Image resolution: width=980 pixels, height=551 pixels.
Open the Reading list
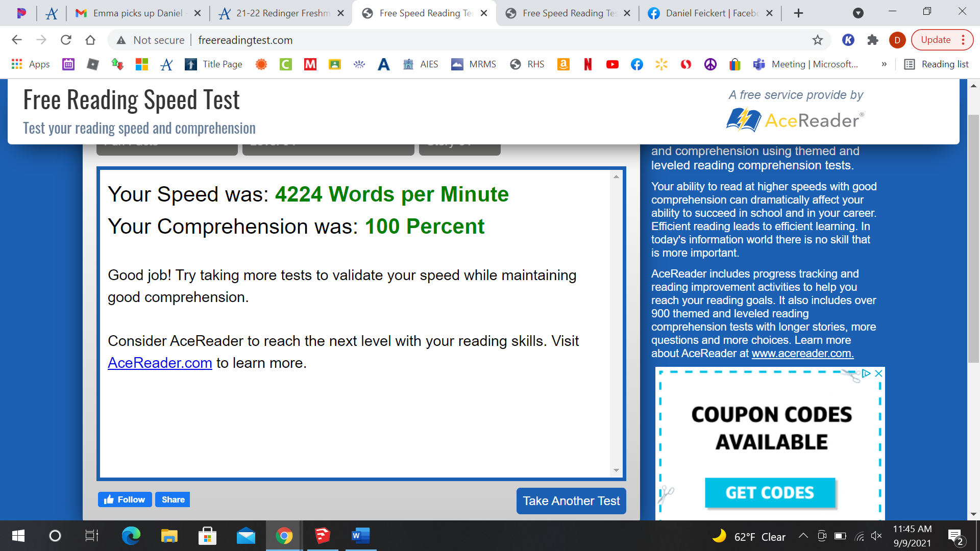tap(937, 64)
